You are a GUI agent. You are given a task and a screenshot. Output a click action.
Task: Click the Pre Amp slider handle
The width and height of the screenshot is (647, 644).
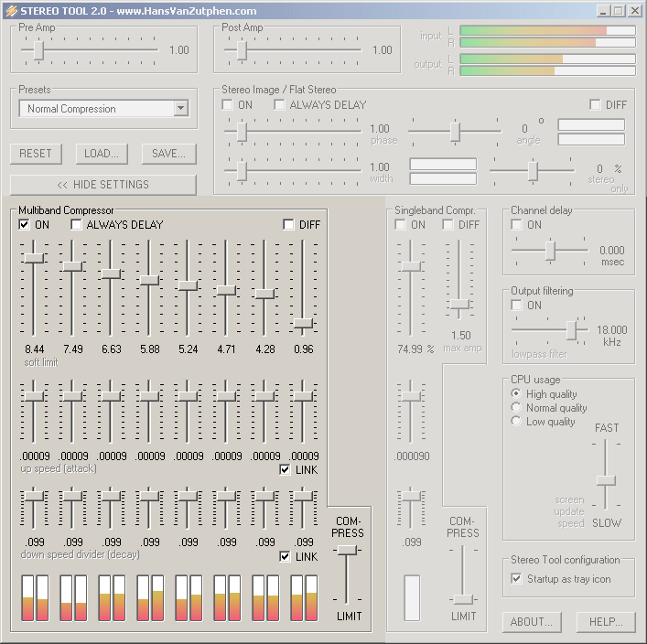click(38, 50)
